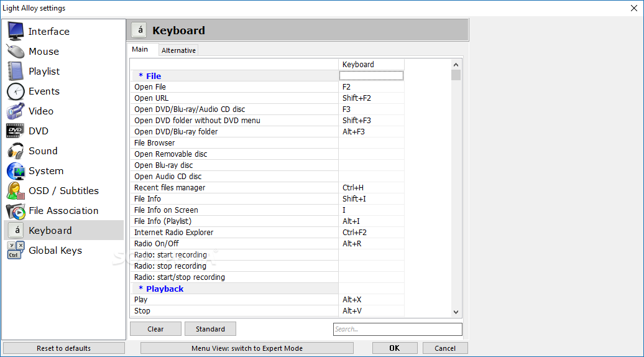Viewport: 644px width, 357px height.
Task: Select the Mouse label in sidebar
Action: coord(44,52)
